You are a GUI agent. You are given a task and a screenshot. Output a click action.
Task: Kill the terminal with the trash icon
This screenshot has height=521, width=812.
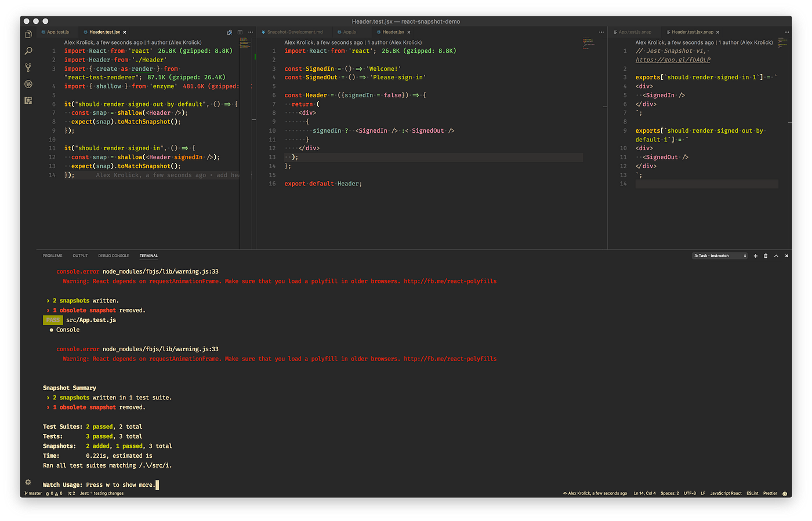(x=766, y=256)
